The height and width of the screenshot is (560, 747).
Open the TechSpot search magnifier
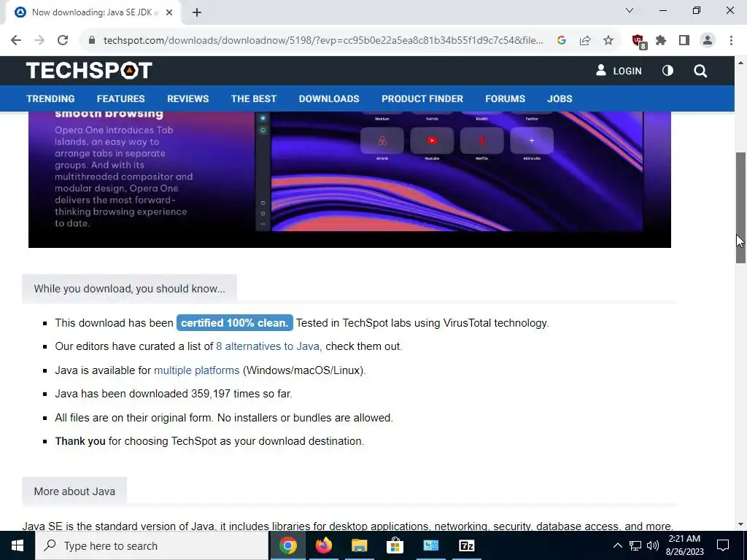click(x=700, y=71)
